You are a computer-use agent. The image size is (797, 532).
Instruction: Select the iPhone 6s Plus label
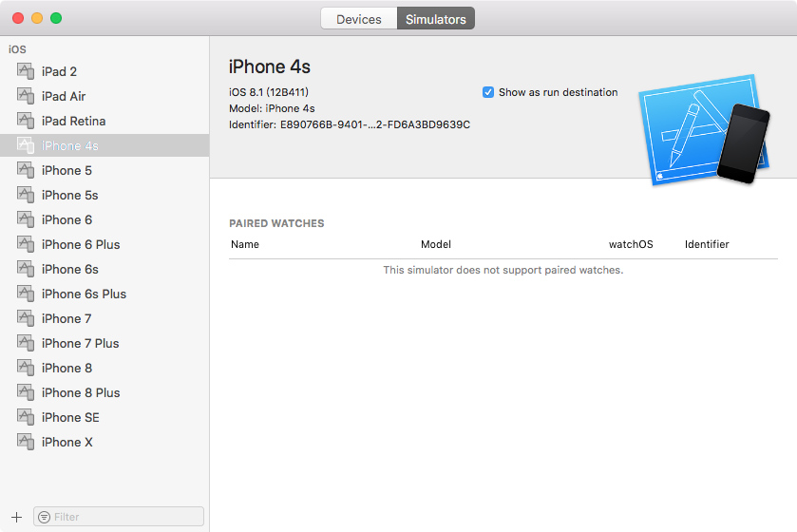pos(84,294)
